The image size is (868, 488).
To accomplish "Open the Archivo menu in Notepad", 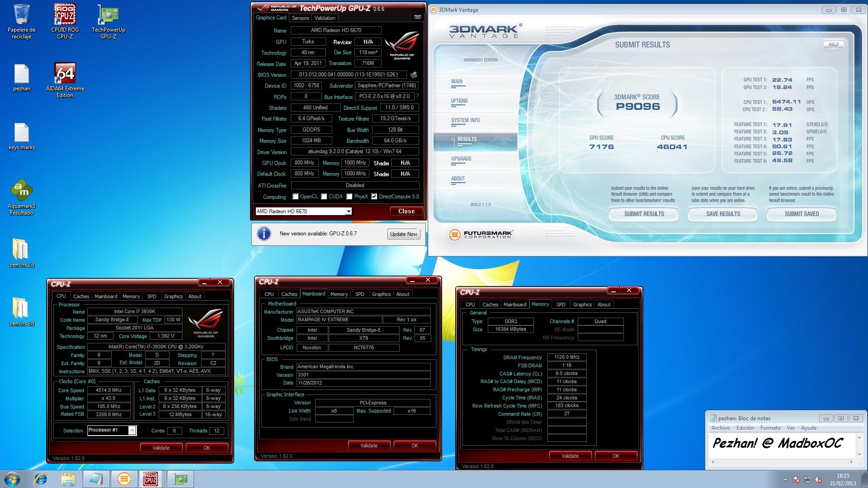I will (721, 428).
